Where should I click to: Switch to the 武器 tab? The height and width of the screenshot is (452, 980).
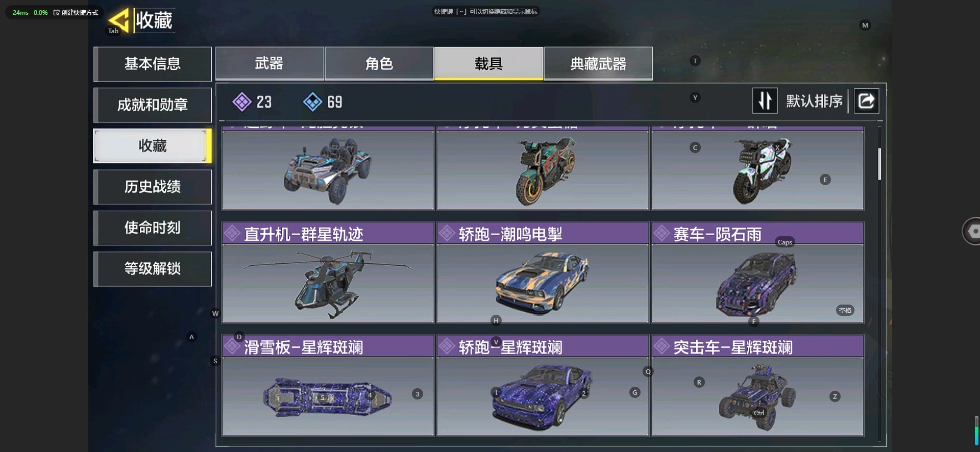(269, 63)
